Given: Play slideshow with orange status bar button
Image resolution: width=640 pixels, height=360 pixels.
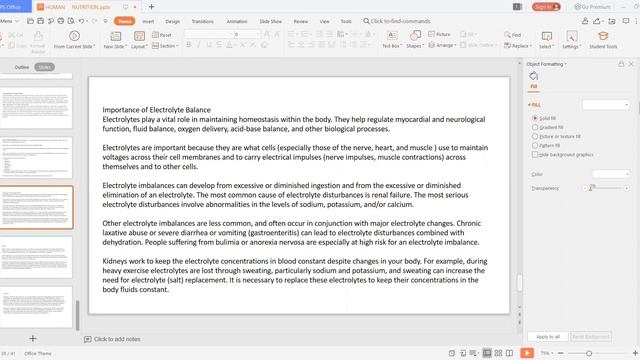Looking at the screenshot, I should pyautogui.click(x=527, y=353).
